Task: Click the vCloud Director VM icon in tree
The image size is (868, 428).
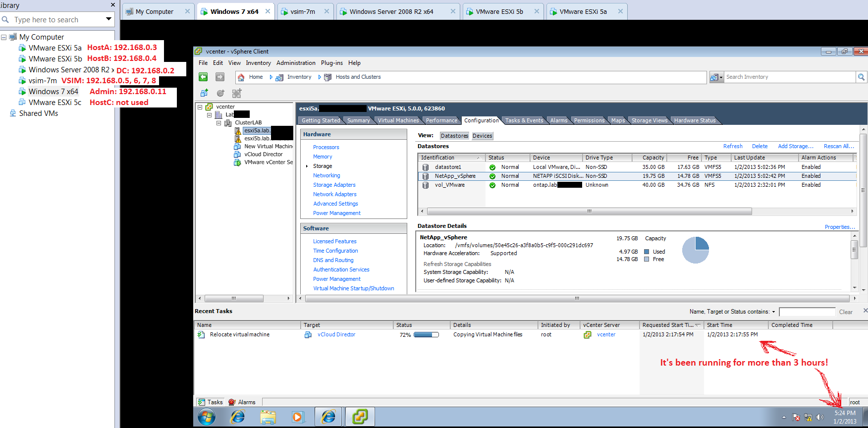Action: tap(237, 155)
